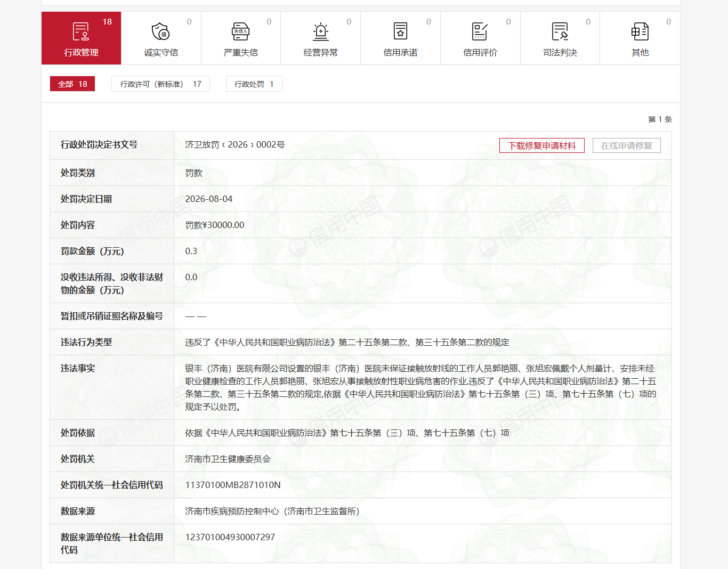Select the fine amount value 0.3
Viewport: 728px width, 569px height.
[x=191, y=251]
